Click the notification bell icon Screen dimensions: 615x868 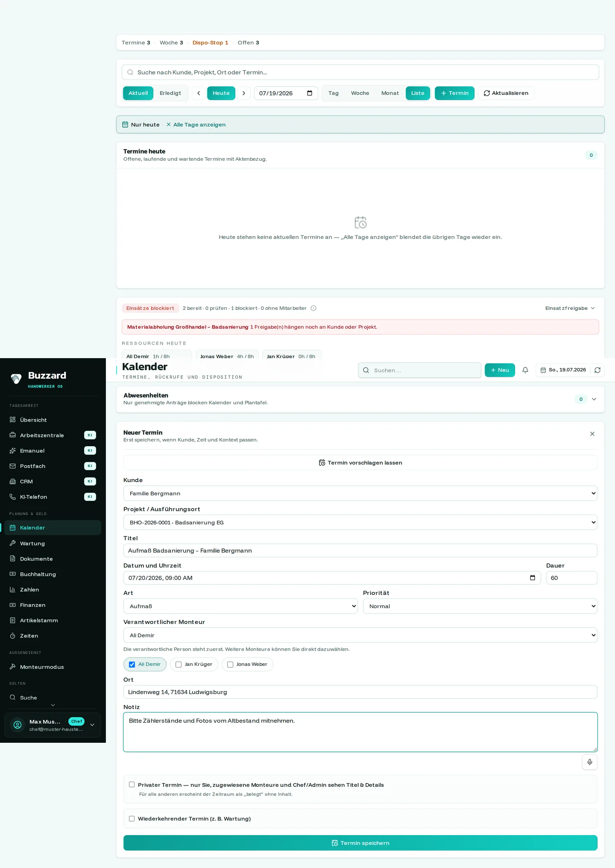[x=525, y=370]
